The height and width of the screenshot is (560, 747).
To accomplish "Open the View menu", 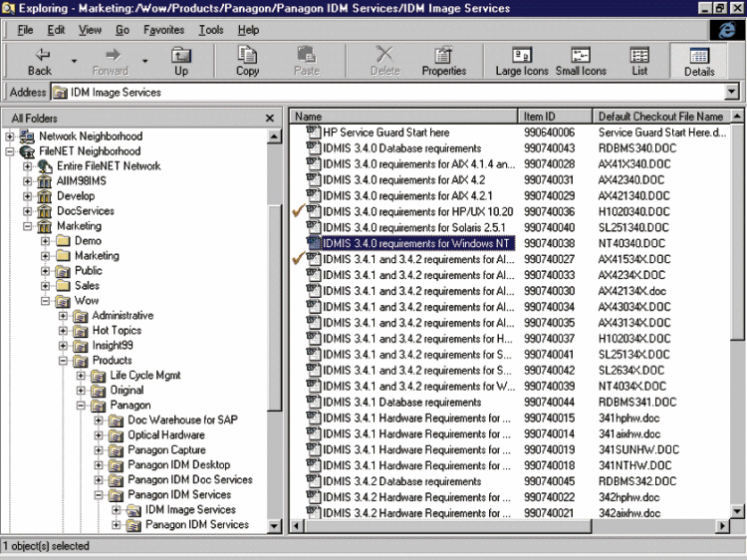I will coord(90,30).
